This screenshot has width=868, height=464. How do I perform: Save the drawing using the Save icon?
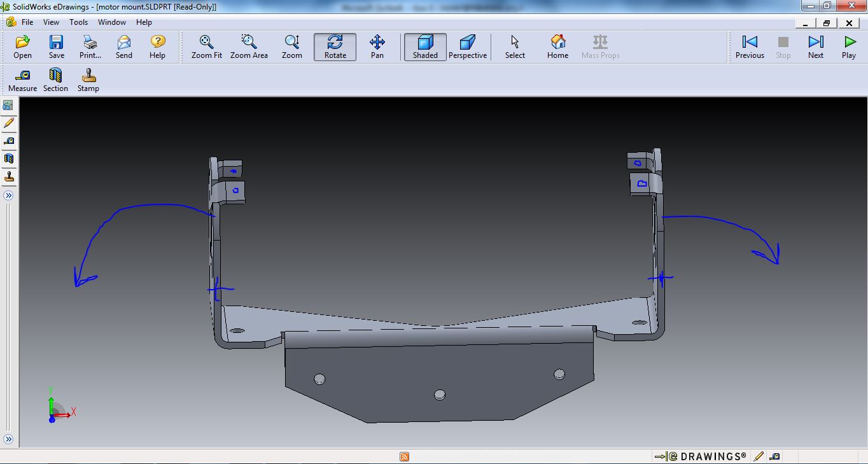[x=57, y=47]
